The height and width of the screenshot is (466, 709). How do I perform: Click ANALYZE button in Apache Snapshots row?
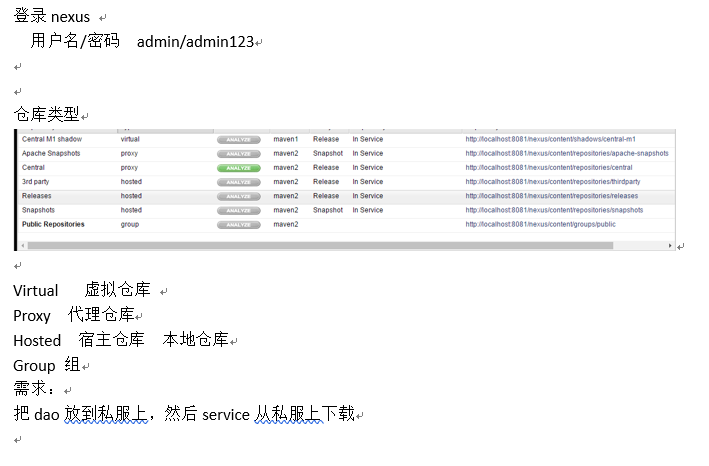click(x=239, y=154)
